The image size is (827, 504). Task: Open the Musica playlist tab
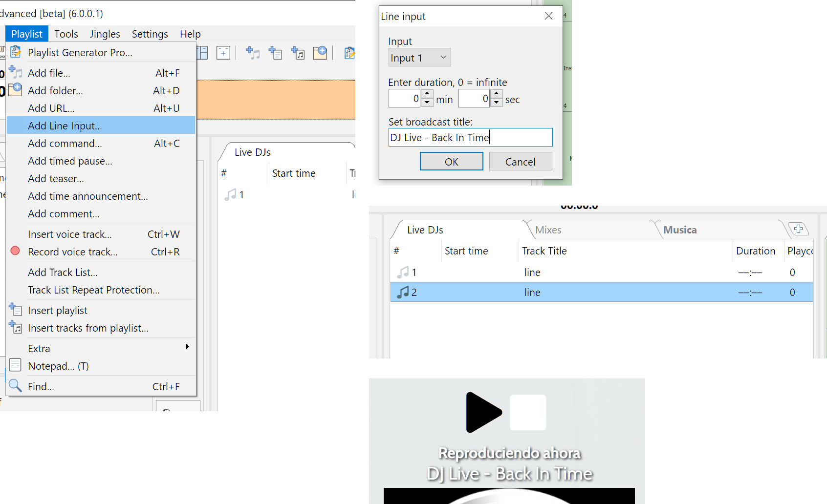click(679, 230)
